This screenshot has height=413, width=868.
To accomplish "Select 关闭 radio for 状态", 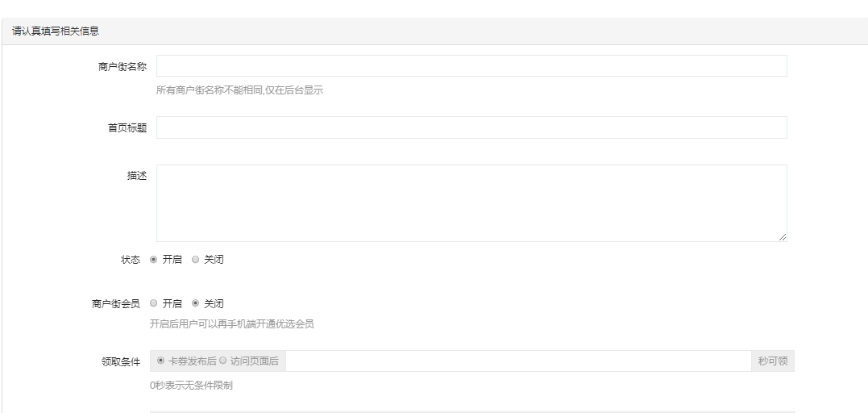I will tap(195, 260).
